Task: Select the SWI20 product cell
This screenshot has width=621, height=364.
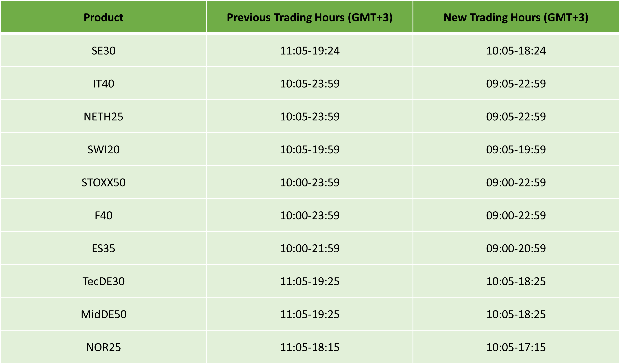Action: tap(104, 150)
